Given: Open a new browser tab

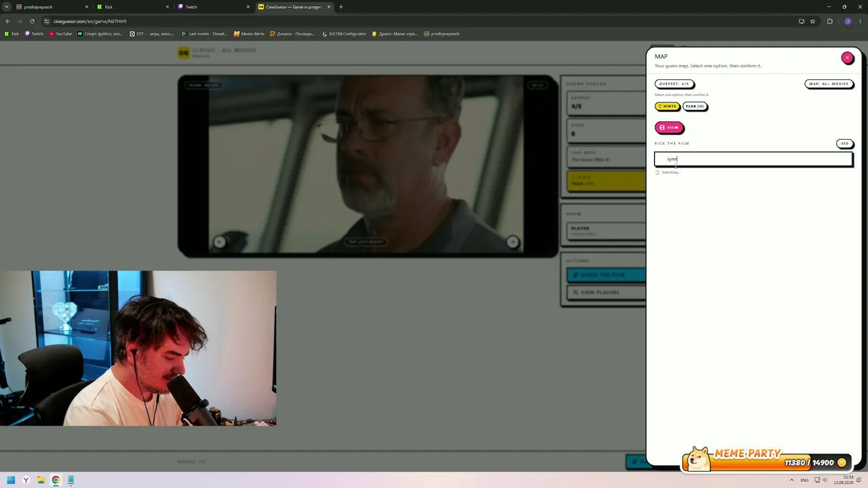Looking at the screenshot, I should coord(341,7).
